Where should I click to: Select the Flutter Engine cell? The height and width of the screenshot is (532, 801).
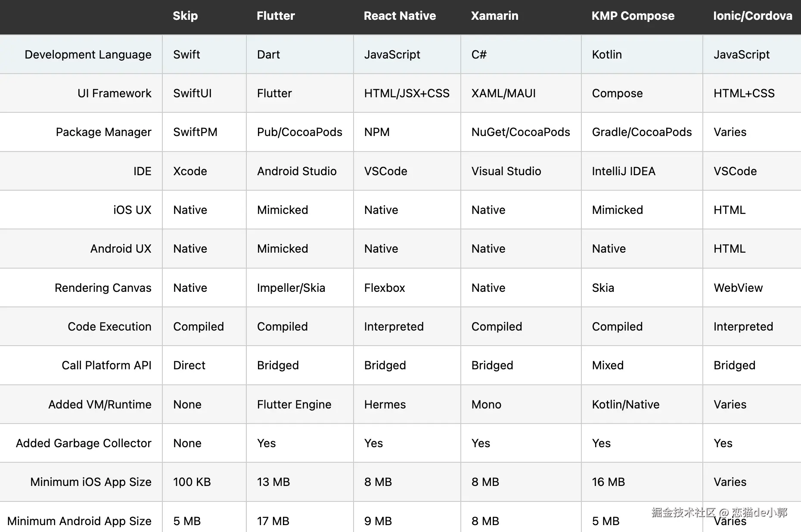(x=294, y=405)
